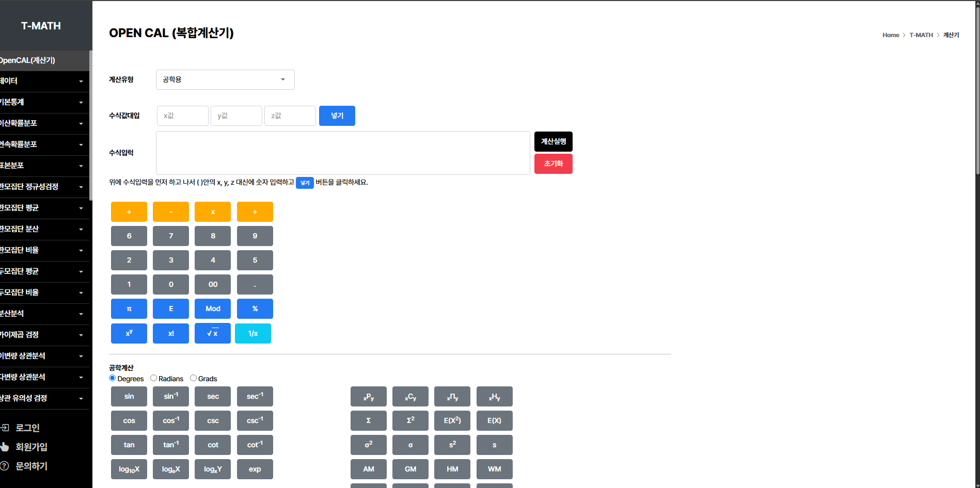Click the login icon in sidebar
Image resolution: width=980 pixels, height=488 pixels.
[x=5, y=428]
